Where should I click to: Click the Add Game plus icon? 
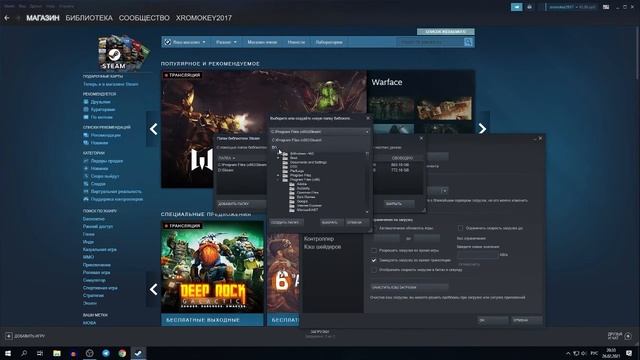[9, 336]
